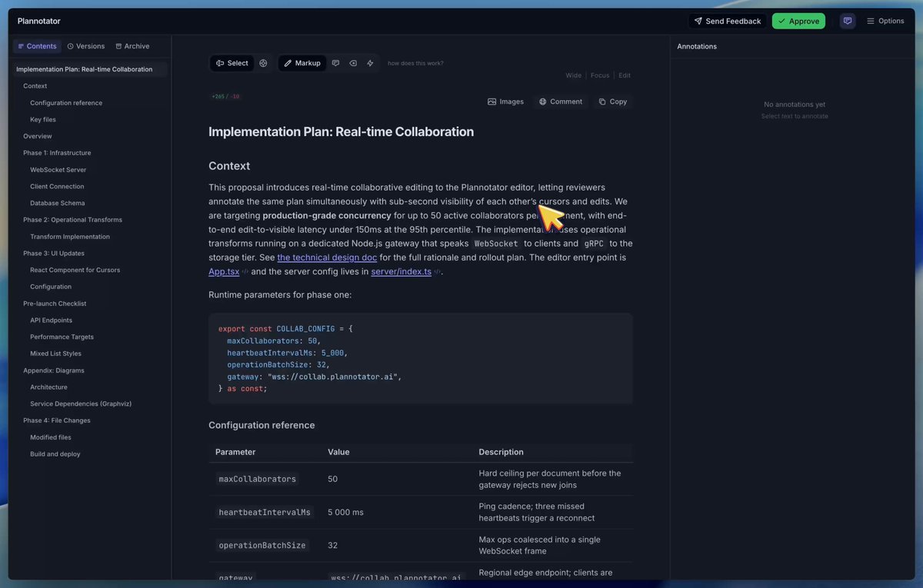This screenshot has height=588, width=923.
Task: Click the +265 / -10 diff indicator
Action: coord(225,97)
